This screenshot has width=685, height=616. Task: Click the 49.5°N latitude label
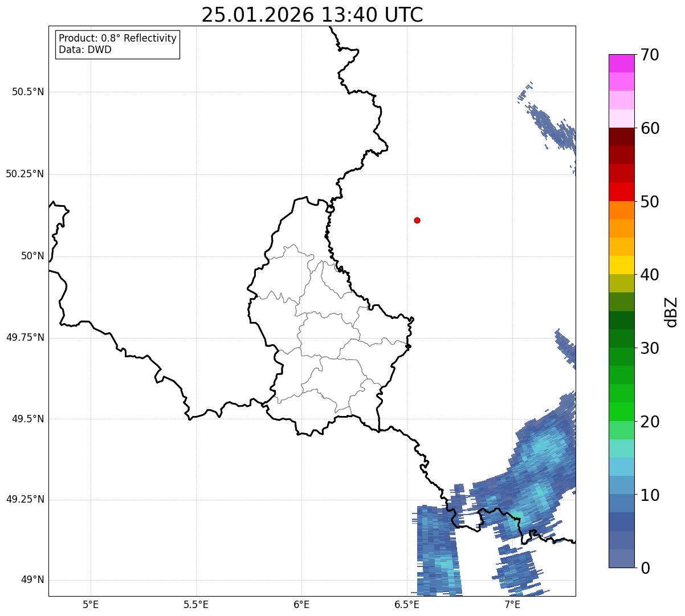pyautogui.click(x=28, y=419)
